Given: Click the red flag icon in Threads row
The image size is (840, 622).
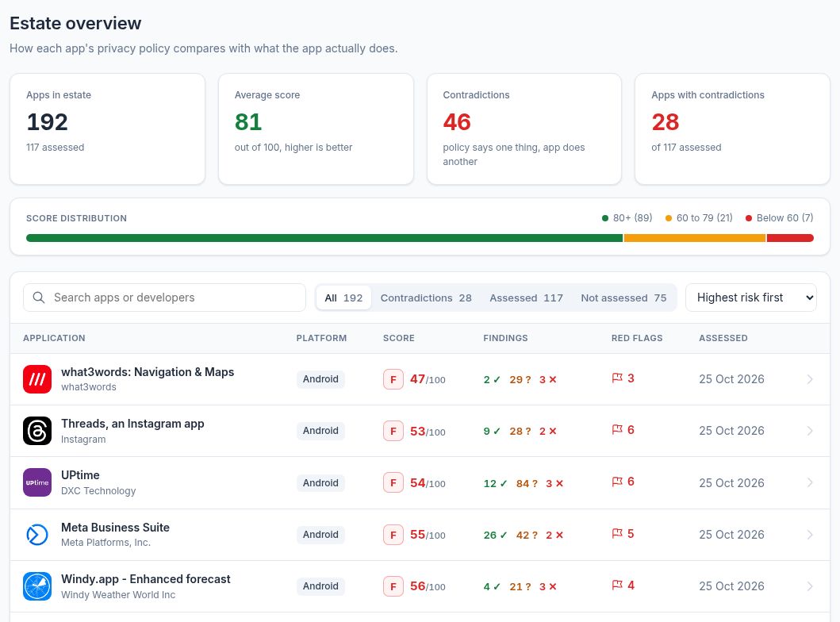Looking at the screenshot, I should [617, 430].
